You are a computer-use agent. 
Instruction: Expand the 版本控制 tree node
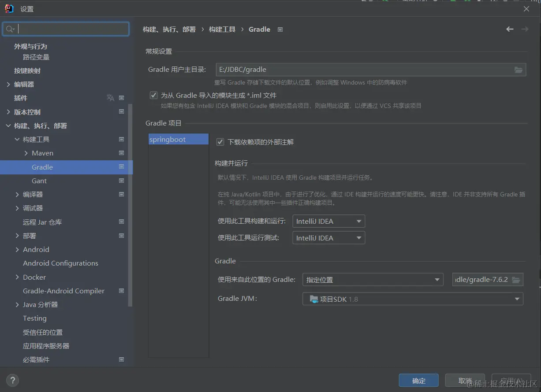8,112
